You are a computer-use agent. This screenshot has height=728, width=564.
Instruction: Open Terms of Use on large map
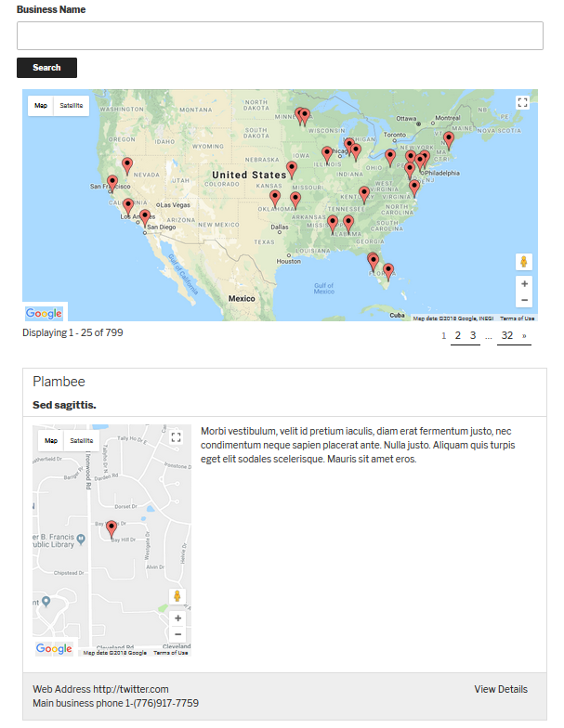tap(518, 318)
